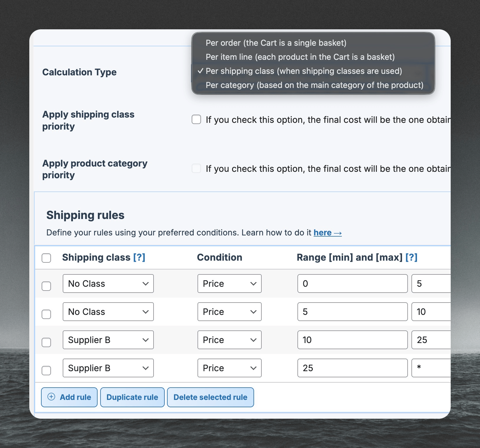
Task: Expand first row No Class dropdown
Action: tap(108, 284)
